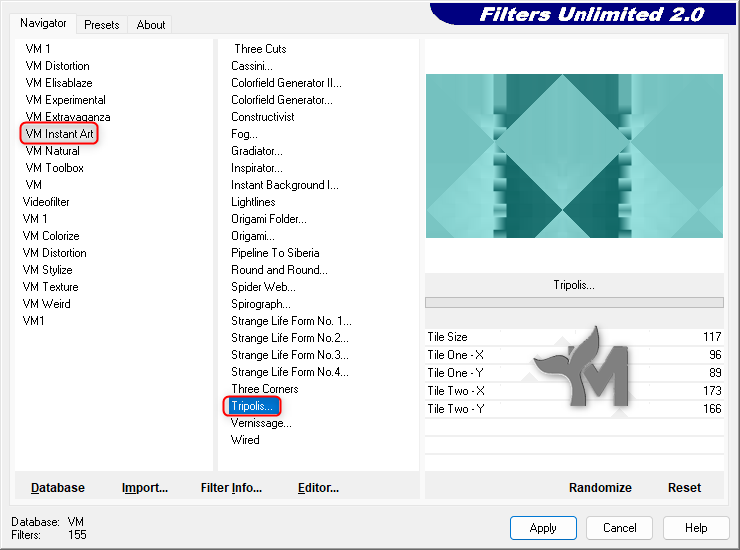Choose the Cassini... filter
Screen dimensions: 740x550
pos(252,66)
